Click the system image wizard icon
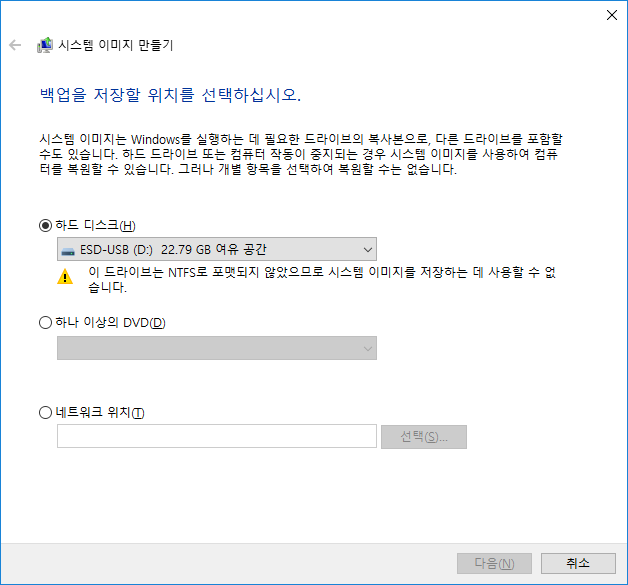The image size is (628, 585). (x=45, y=45)
